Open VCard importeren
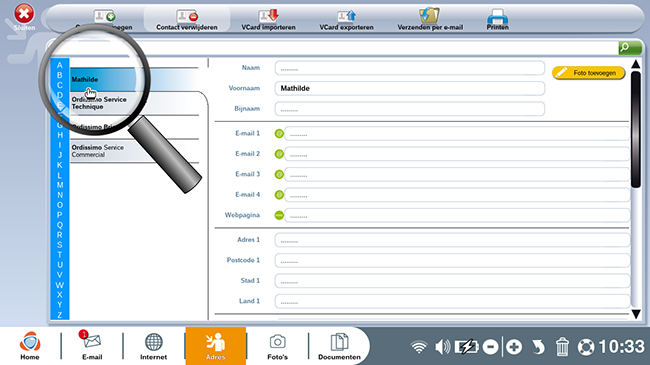 tap(269, 20)
